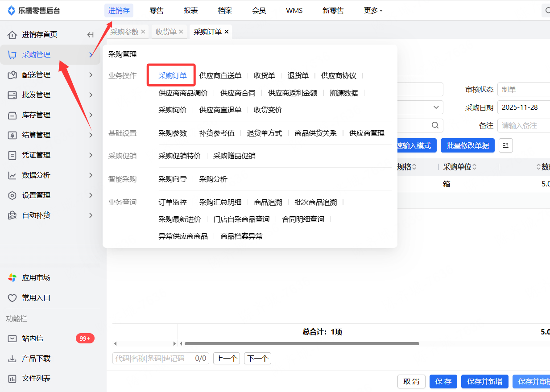Click the 产品下载 download icon
The height and width of the screenshot is (392, 550).
[x=12, y=359]
